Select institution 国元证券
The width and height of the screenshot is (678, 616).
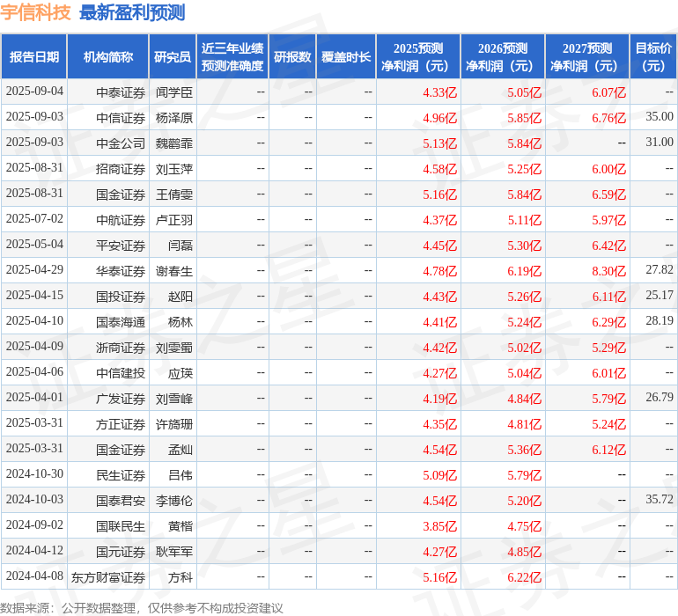[x=121, y=551]
